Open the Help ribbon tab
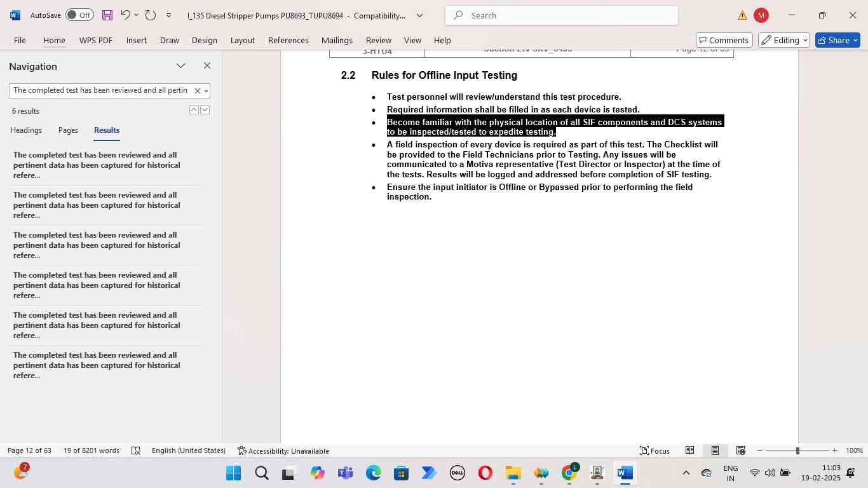 pyautogui.click(x=442, y=40)
